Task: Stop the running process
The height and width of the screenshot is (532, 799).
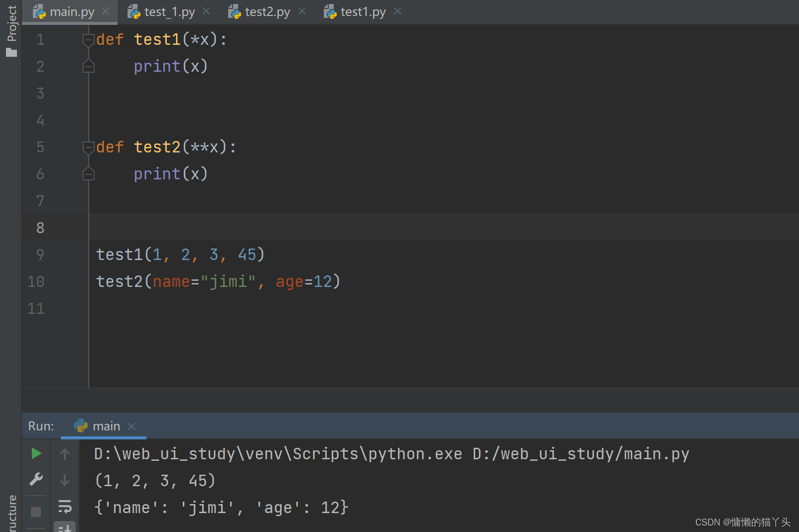Action: [36, 511]
